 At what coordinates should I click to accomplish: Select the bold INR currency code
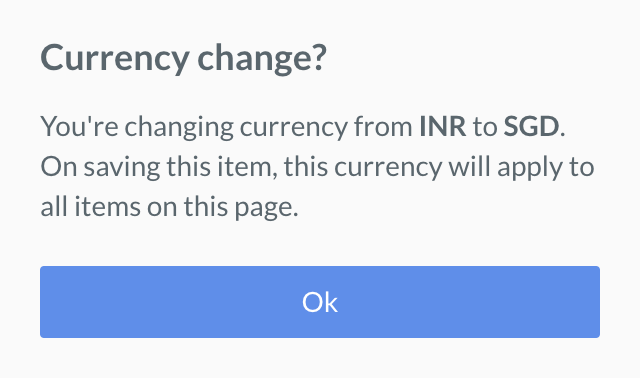443,127
